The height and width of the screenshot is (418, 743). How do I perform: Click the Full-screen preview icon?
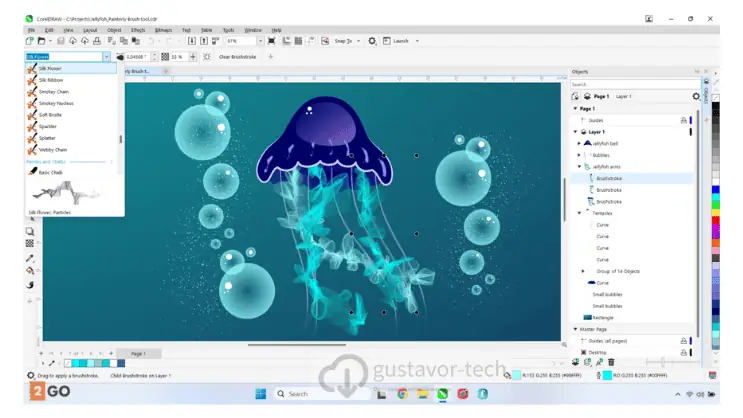(x=272, y=41)
